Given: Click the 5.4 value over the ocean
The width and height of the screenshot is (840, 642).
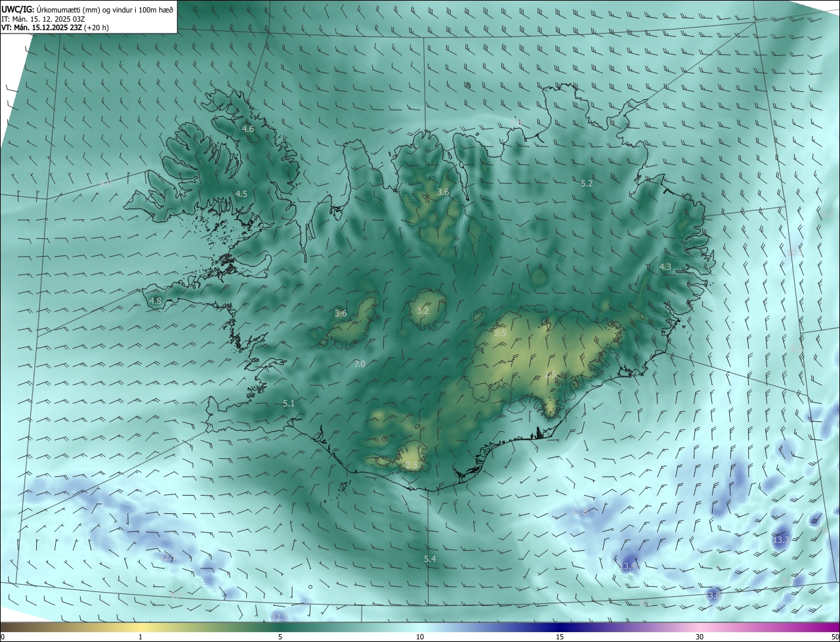Looking at the screenshot, I should pos(430,559).
